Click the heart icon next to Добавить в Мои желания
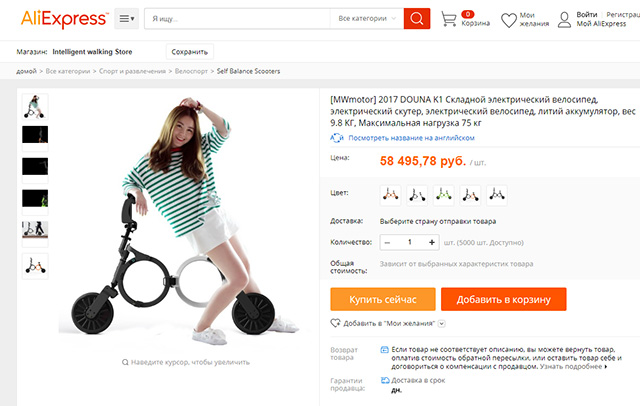Screen dimensions: 640x406 pos(336,323)
